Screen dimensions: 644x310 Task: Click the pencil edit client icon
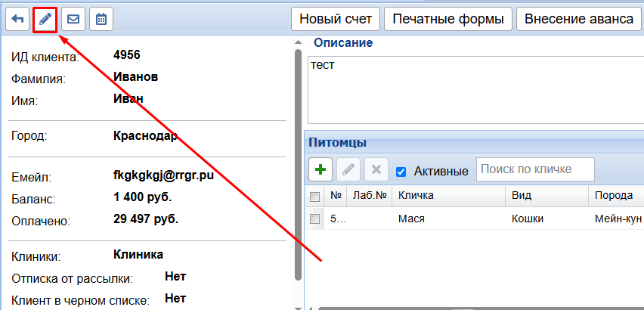[45, 19]
